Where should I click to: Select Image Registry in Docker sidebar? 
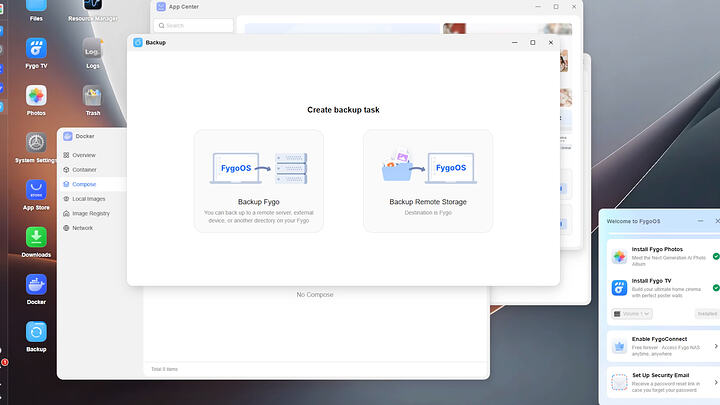point(90,214)
